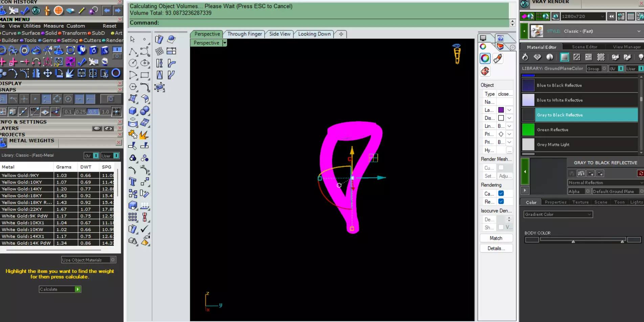Viewport: 644px width, 322px height.
Task: Click the Calculate button
Action: click(60, 289)
